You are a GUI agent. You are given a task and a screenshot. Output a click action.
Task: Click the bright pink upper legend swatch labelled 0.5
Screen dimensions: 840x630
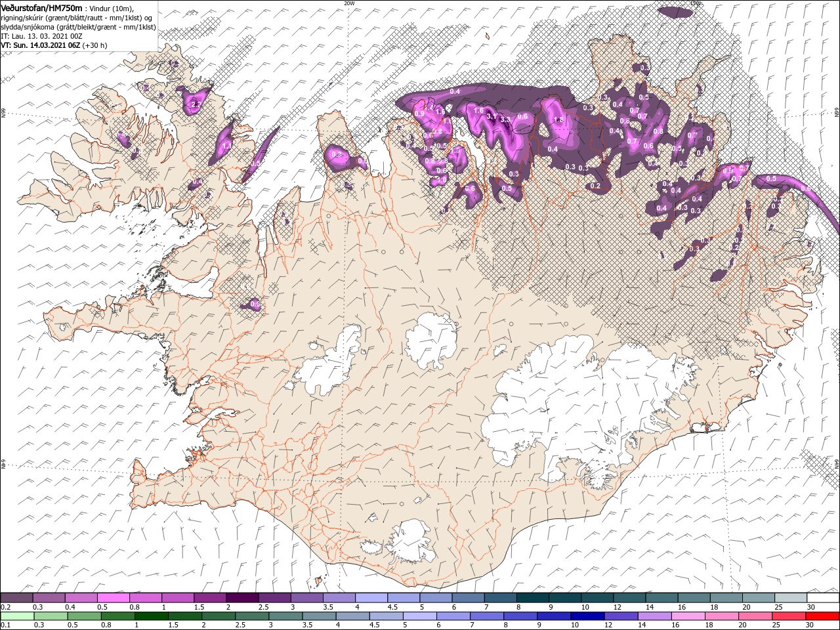[x=113, y=598]
